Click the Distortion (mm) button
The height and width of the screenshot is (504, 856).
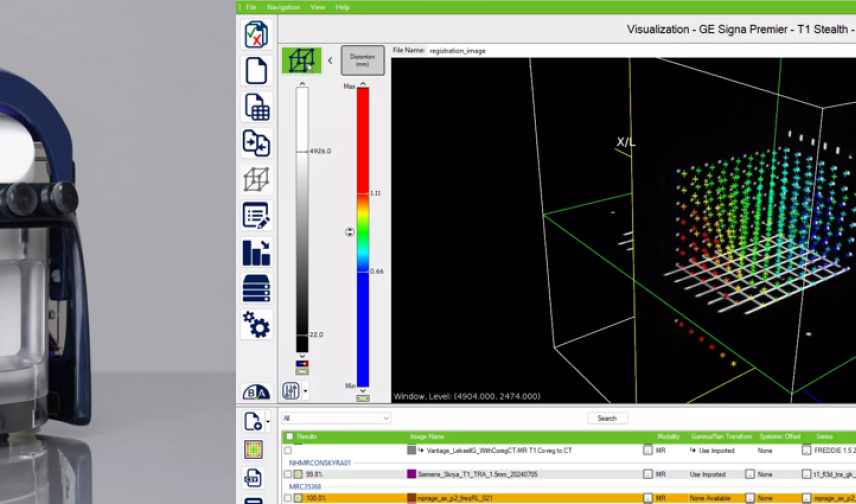click(x=362, y=60)
